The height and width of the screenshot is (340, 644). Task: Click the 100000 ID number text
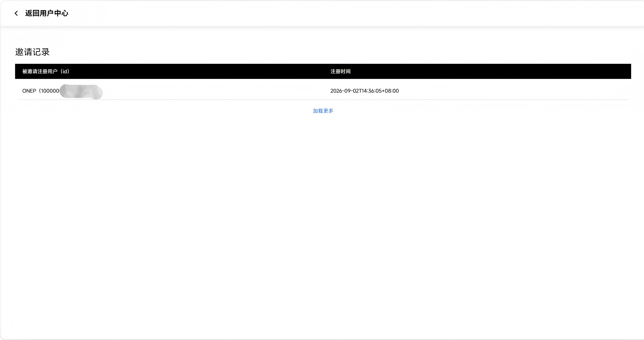click(x=50, y=91)
